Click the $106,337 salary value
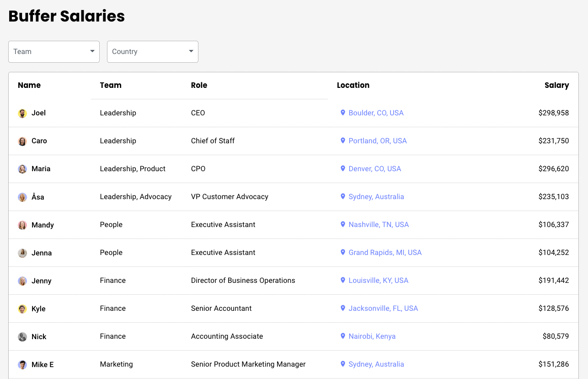This screenshot has width=588, height=379. [x=554, y=224]
